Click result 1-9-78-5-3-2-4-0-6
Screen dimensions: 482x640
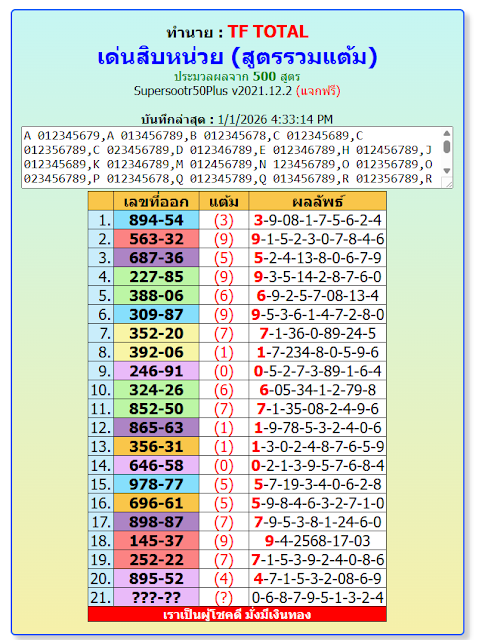(318, 428)
